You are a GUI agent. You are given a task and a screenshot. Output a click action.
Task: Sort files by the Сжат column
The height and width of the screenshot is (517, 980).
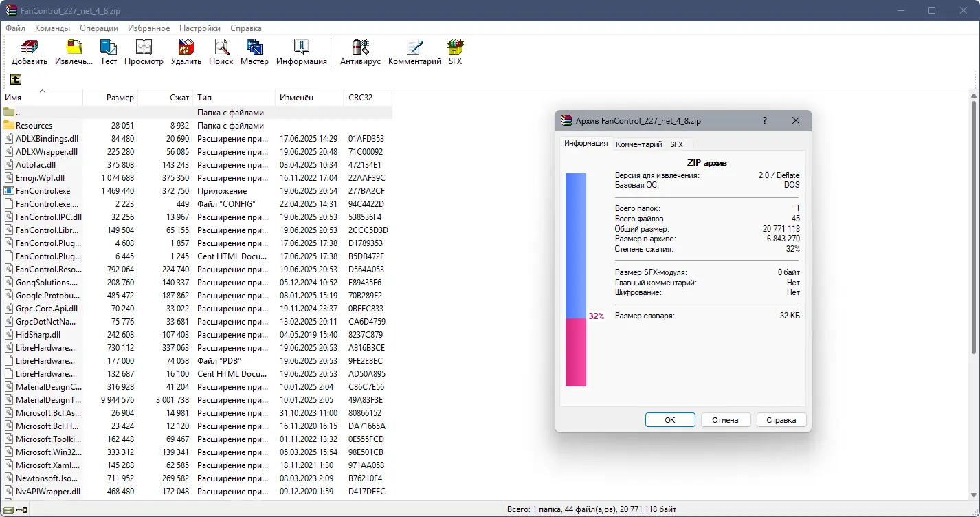[165, 98]
